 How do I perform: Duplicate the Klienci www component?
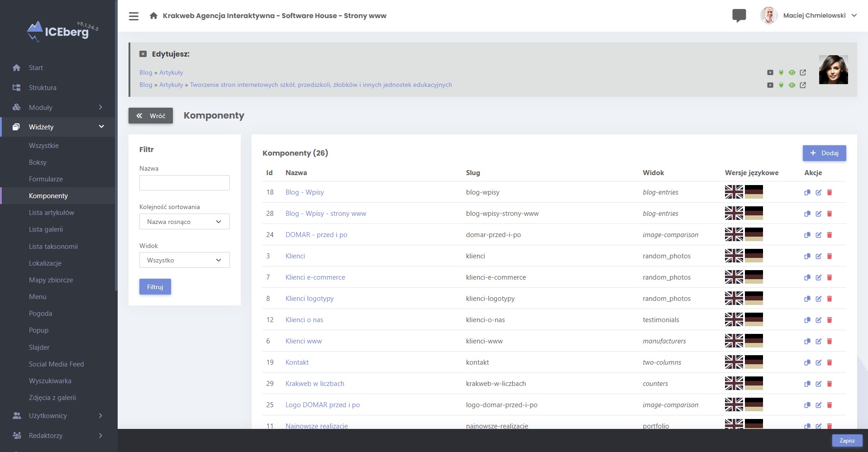(807, 341)
